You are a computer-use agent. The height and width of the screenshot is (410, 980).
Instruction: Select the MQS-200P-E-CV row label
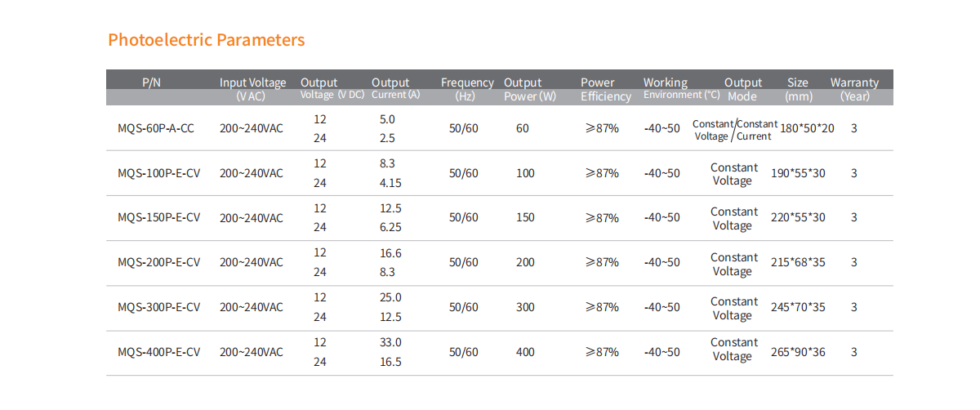158,262
